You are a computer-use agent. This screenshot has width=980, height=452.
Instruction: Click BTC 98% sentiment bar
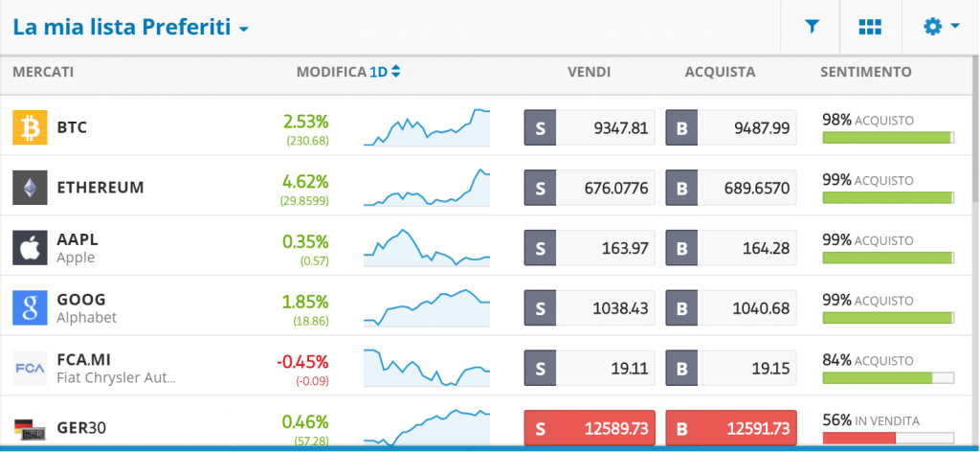(888, 138)
